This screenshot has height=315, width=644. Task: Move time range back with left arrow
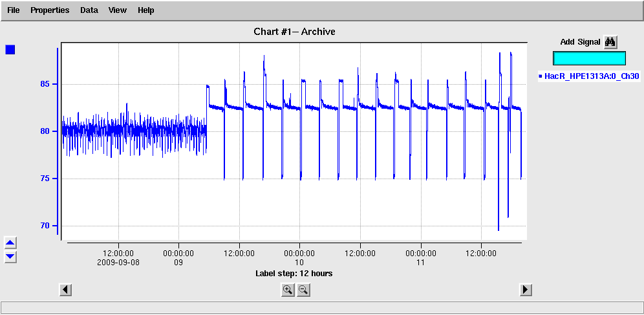[x=65, y=290]
